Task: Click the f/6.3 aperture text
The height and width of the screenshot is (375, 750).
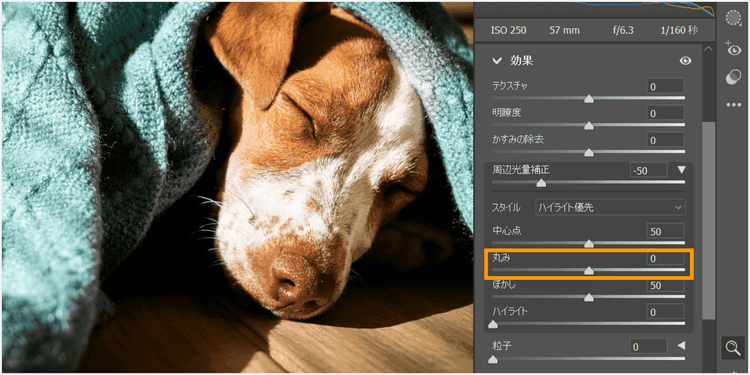Action: (x=623, y=30)
